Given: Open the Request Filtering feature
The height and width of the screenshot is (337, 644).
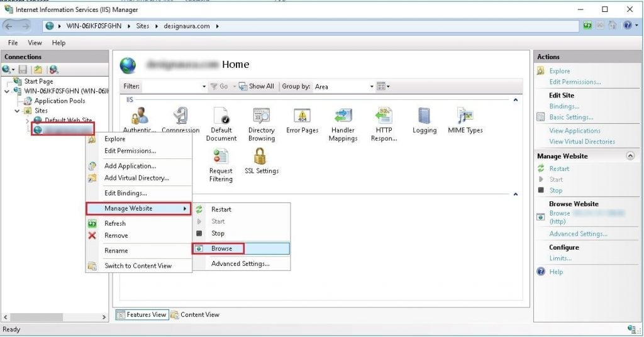Looking at the screenshot, I should click(x=221, y=165).
